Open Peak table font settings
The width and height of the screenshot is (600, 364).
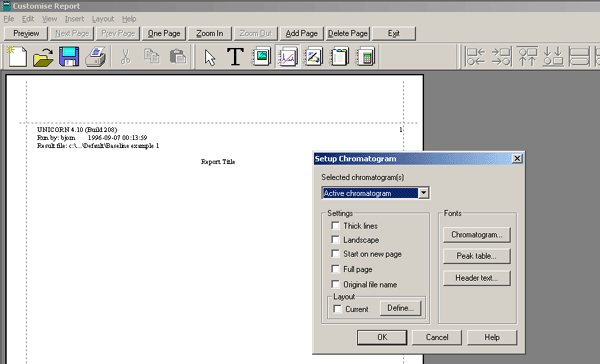point(476,256)
